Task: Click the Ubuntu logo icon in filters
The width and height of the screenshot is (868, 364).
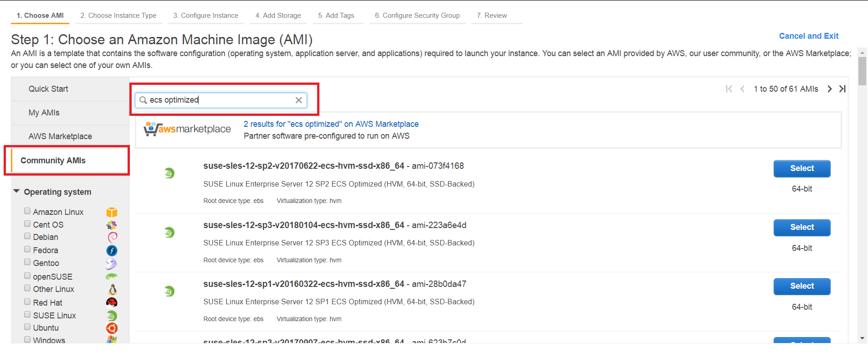Action: tap(112, 328)
